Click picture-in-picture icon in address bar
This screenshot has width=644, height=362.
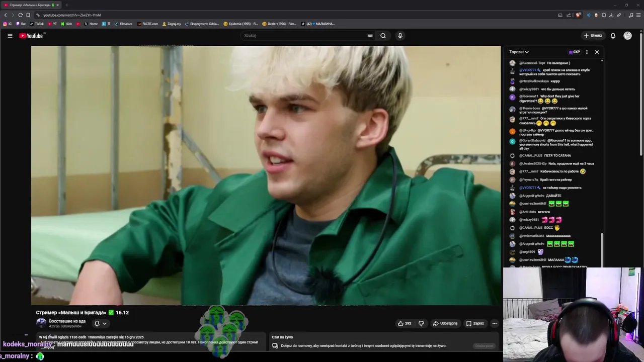tap(560, 15)
